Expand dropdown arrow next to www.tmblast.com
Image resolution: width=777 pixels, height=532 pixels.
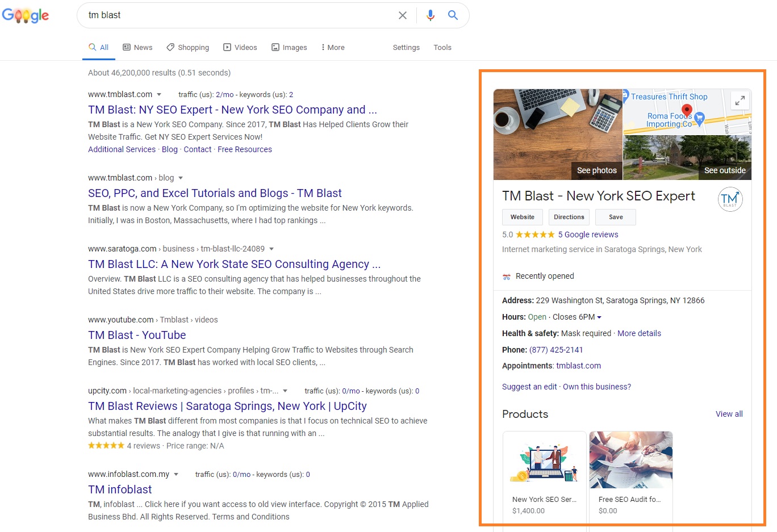click(159, 95)
